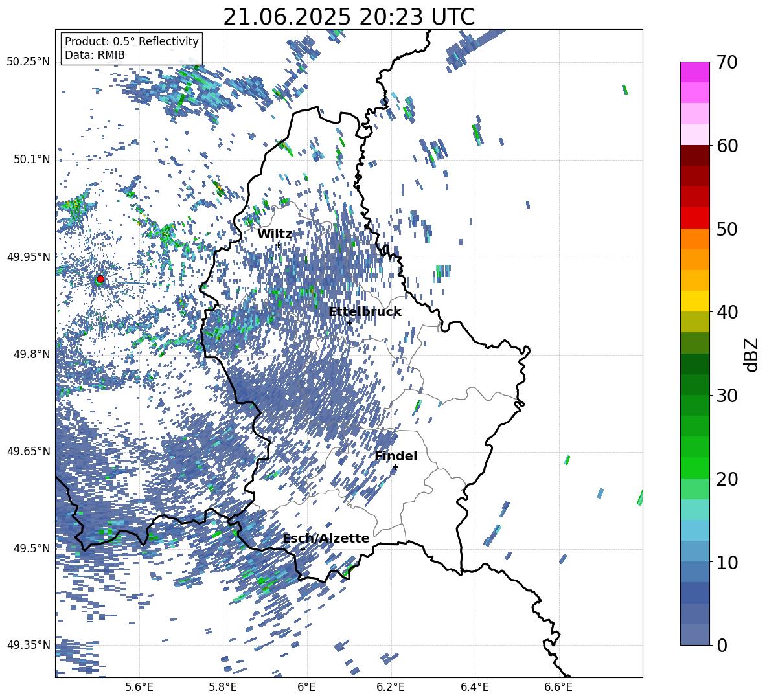767x700 pixels.
Task: Select the Ettelbruck city label
Action: coord(365,312)
